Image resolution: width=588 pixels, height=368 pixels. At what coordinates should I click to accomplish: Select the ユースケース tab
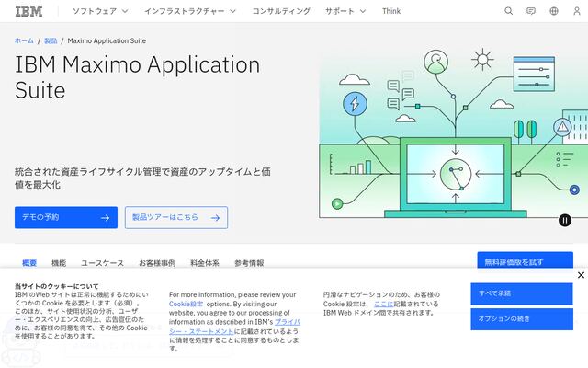point(102,263)
